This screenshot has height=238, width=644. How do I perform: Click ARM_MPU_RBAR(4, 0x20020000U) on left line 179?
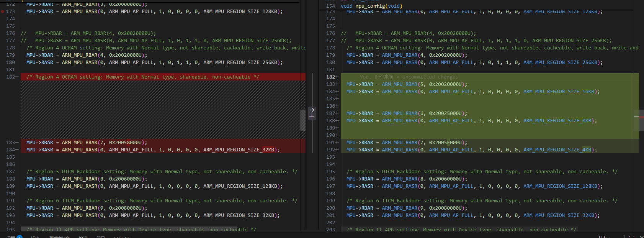coord(103,55)
